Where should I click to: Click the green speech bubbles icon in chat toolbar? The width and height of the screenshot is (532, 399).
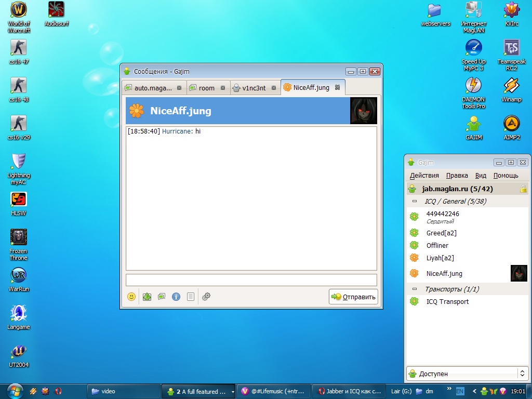[x=162, y=297]
